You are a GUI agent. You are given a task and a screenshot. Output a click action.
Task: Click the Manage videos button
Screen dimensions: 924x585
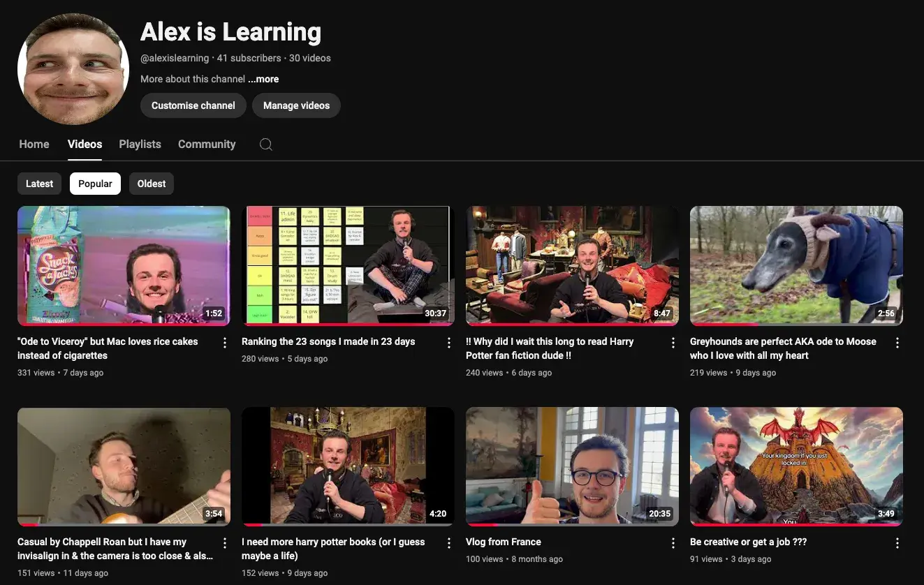[x=296, y=105]
